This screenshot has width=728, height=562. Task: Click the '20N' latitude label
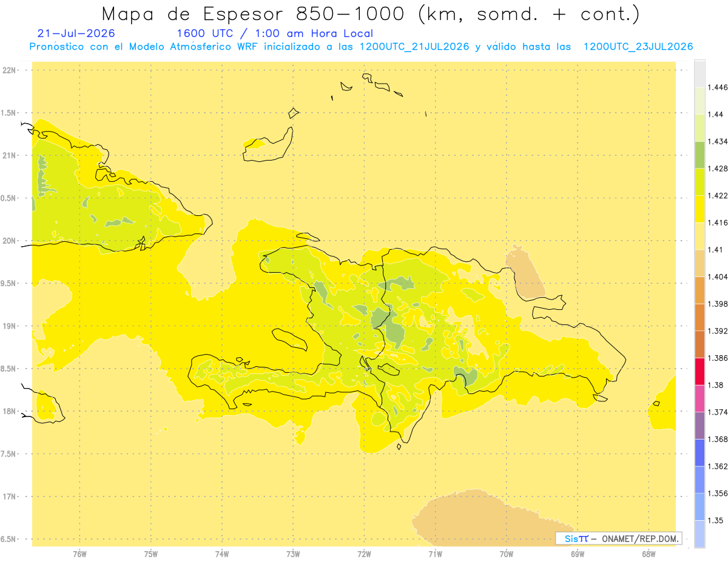point(10,241)
